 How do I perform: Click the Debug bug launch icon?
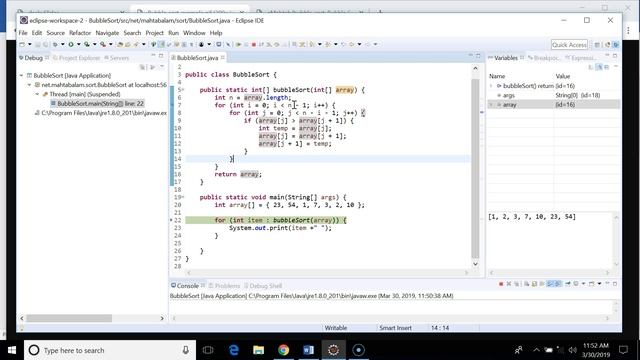coord(55,44)
